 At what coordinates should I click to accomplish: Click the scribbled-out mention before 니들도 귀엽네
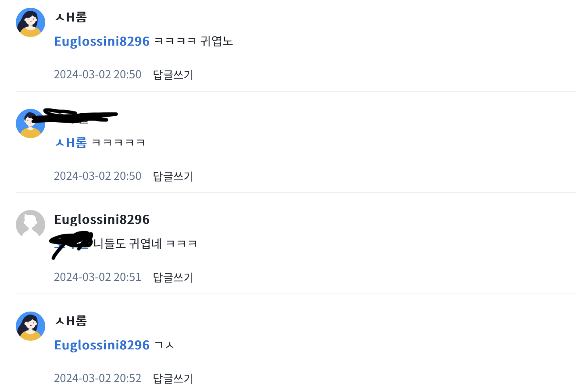click(72, 243)
